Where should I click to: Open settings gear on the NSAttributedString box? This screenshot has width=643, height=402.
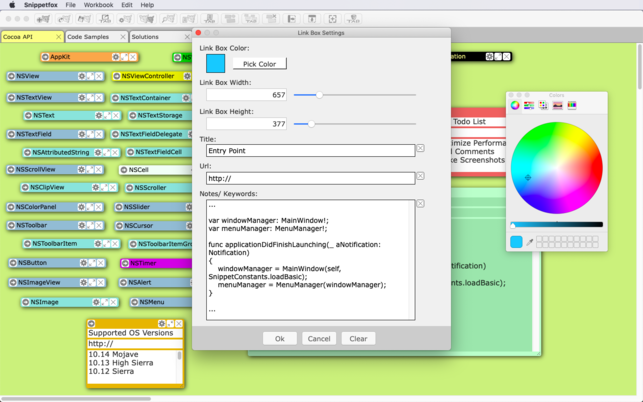[x=98, y=153]
